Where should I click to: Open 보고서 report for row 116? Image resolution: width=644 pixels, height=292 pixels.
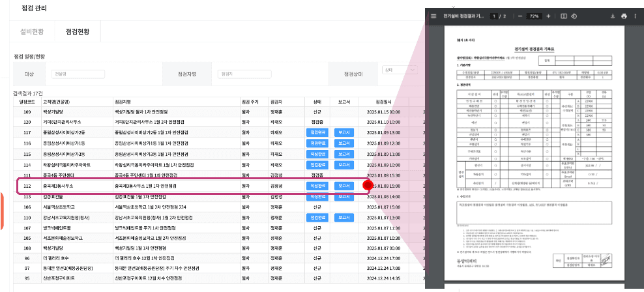click(x=344, y=143)
